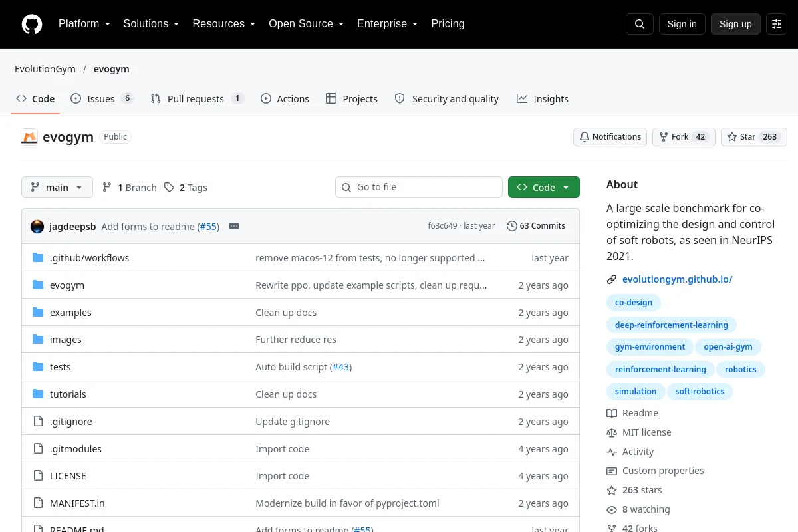Viewport: 798px width, 532px height.
Task: Click the GitHub logo icon
Action: pyautogui.click(x=32, y=24)
